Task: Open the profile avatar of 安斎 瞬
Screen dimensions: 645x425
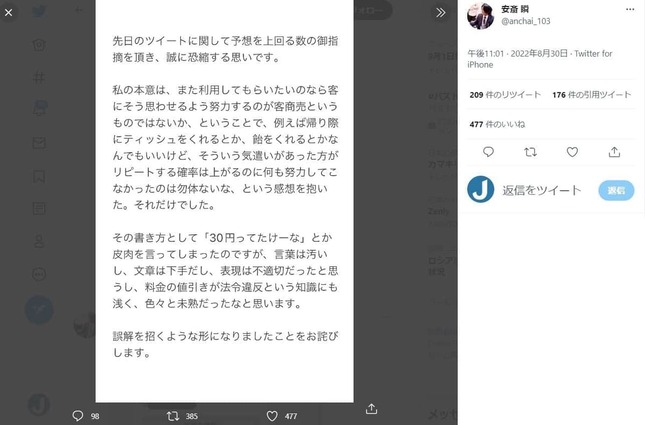Action: pos(480,16)
